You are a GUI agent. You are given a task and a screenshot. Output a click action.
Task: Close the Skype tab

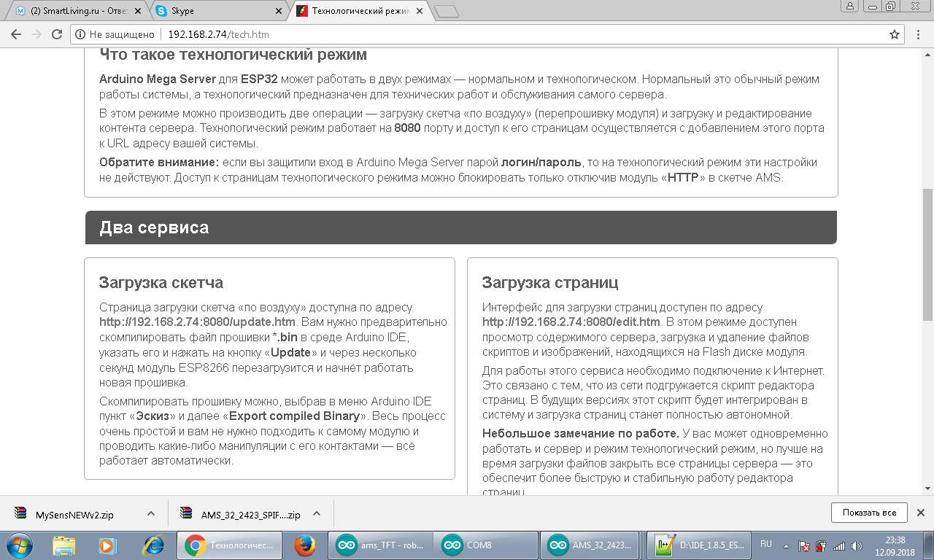(278, 11)
